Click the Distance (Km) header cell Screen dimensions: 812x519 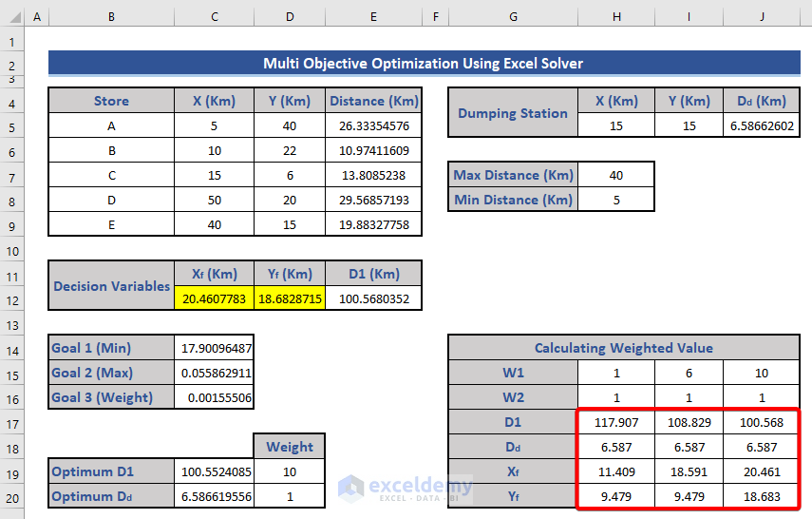coord(374,101)
